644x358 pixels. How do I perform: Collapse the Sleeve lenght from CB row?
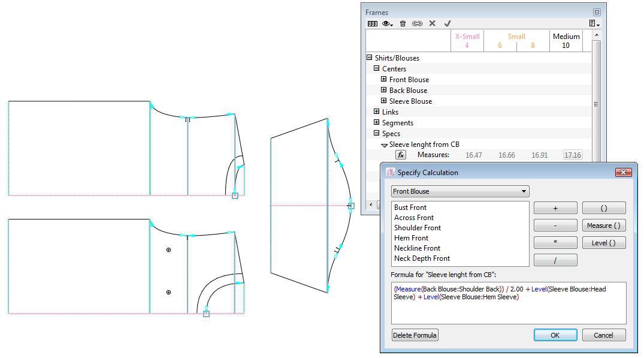[x=385, y=145]
